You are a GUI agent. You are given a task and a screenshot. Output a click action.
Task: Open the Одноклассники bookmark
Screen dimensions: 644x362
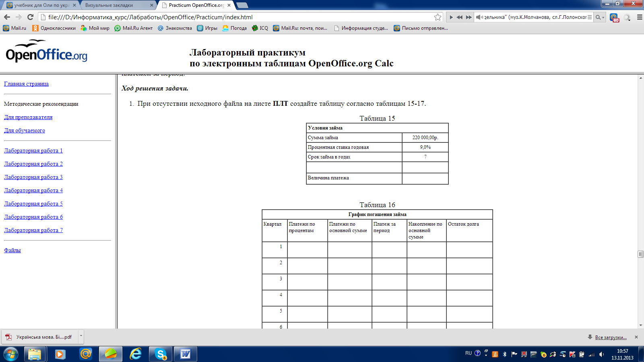click(x=54, y=28)
